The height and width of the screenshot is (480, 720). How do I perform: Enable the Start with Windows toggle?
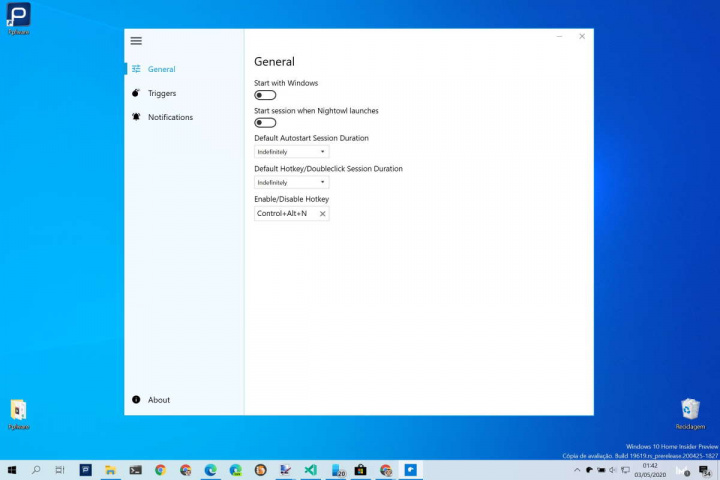coord(265,96)
